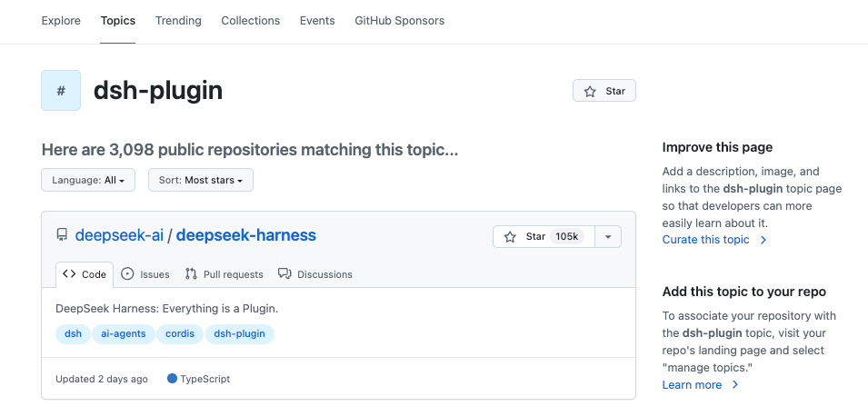The image size is (868, 416).
Task: Click the 'DeepSeek Harness: Everything is a Plugin.' description
Action: click(167, 309)
